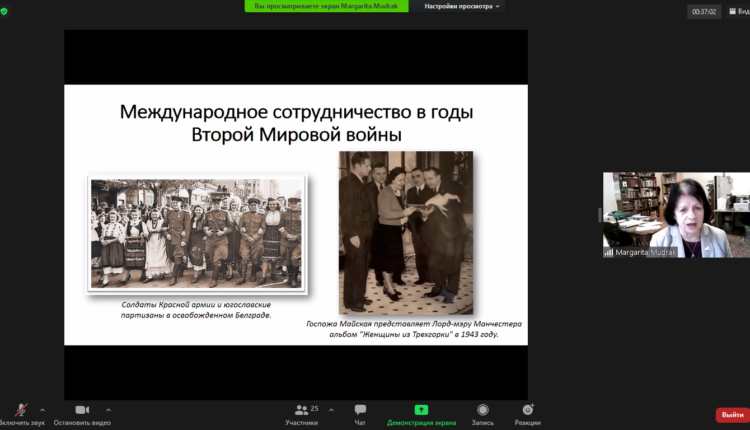Start recording with the Record icon
This screenshot has height=430, width=750.
[483, 409]
